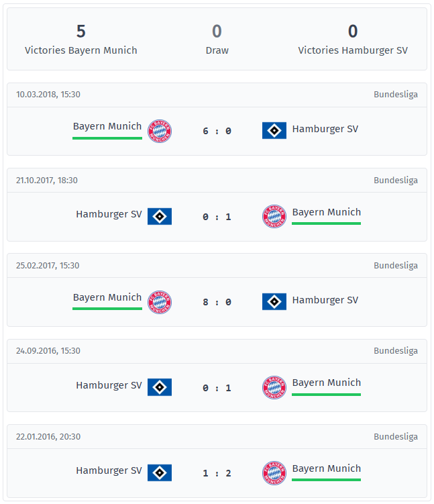
Task: Click Bundesliga label on 22.01.2016 match
Action: pos(396,437)
